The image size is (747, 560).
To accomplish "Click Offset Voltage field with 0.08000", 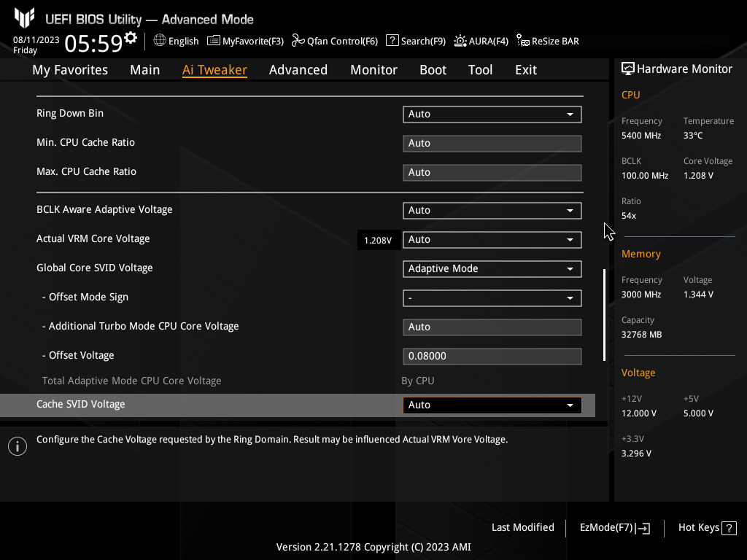I will pyautogui.click(x=492, y=356).
